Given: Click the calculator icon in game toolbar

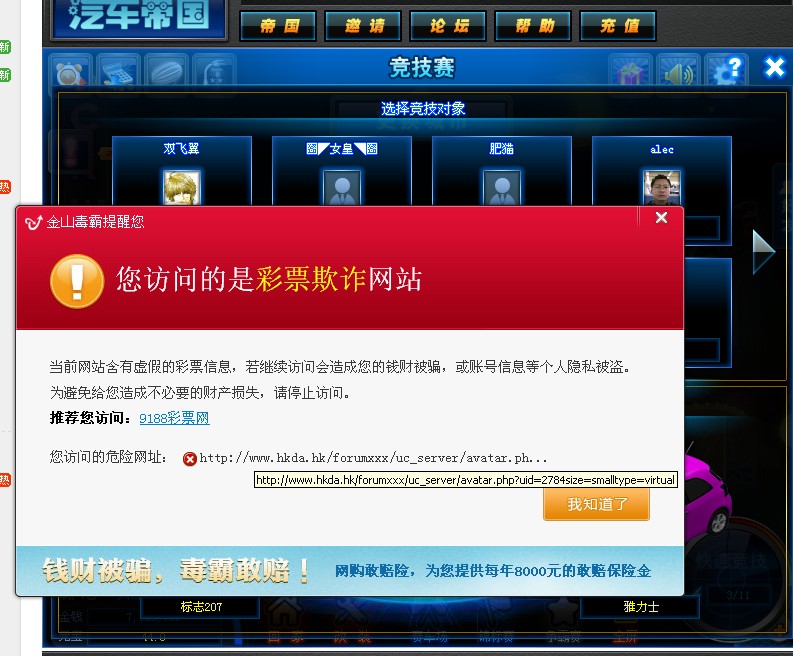Looking at the screenshot, I should 118,74.
